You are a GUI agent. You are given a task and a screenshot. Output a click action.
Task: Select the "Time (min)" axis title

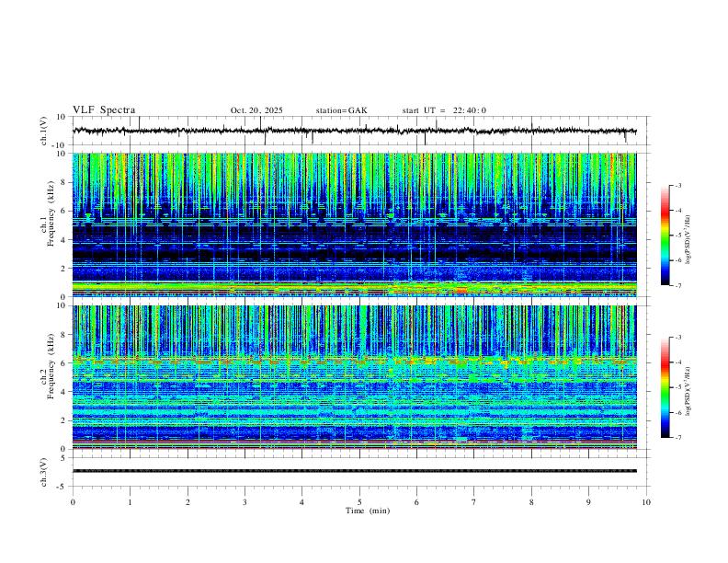pyautogui.click(x=368, y=511)
